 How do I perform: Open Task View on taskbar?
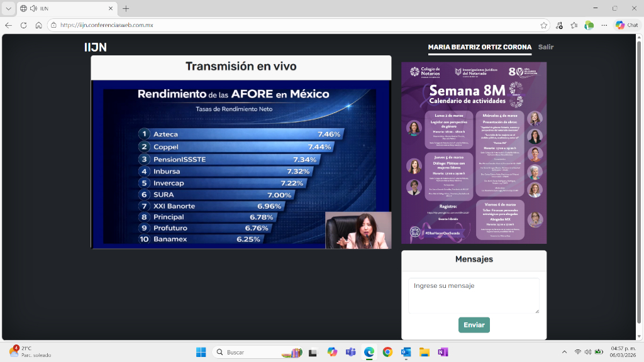click(313, 352)
